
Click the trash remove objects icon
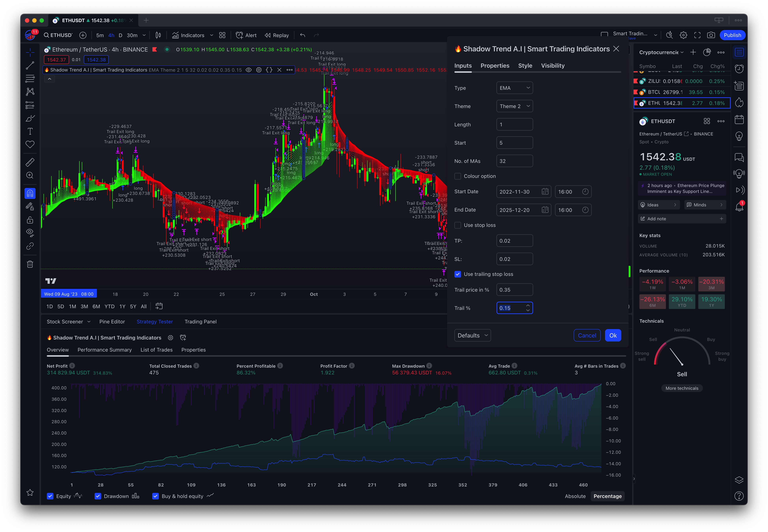pyautogui.click(x=30, y=264)
